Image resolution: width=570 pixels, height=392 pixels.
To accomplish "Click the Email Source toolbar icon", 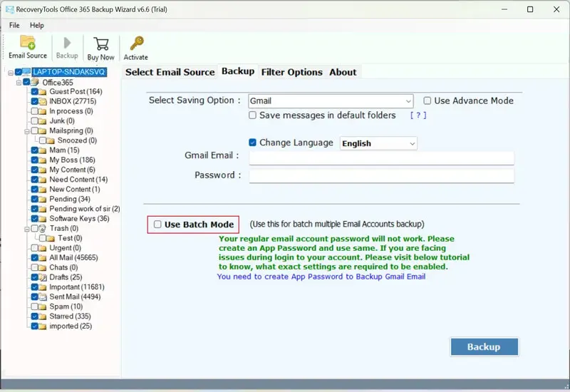I will 28,43.
